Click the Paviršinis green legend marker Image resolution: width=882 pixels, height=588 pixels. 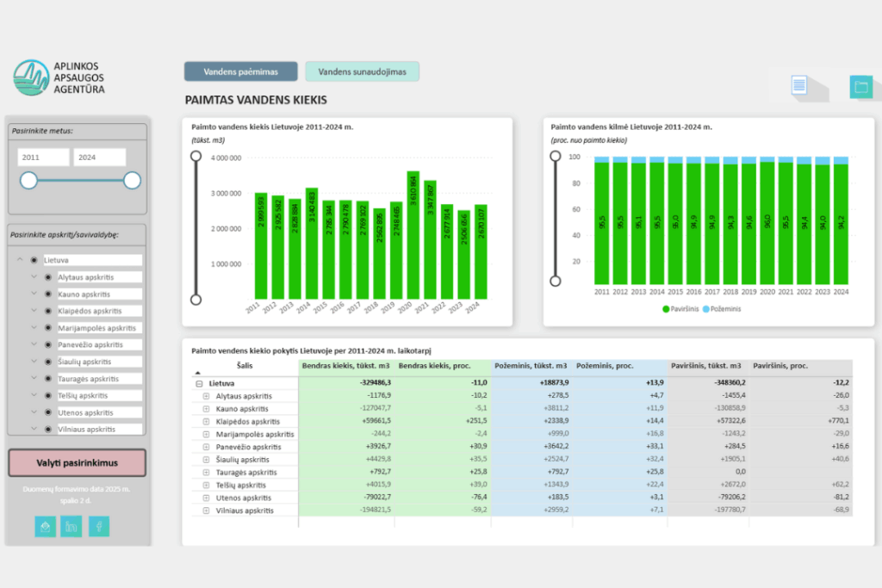pos(667,308)
